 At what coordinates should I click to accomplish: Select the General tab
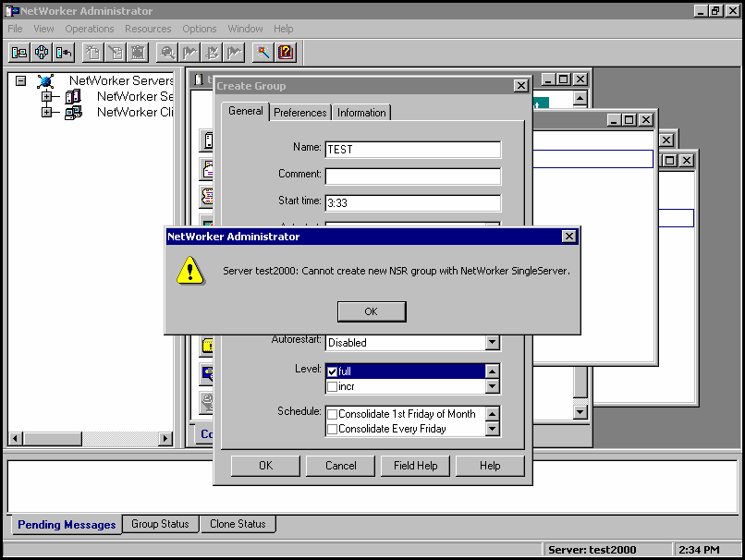pos(246,111)
